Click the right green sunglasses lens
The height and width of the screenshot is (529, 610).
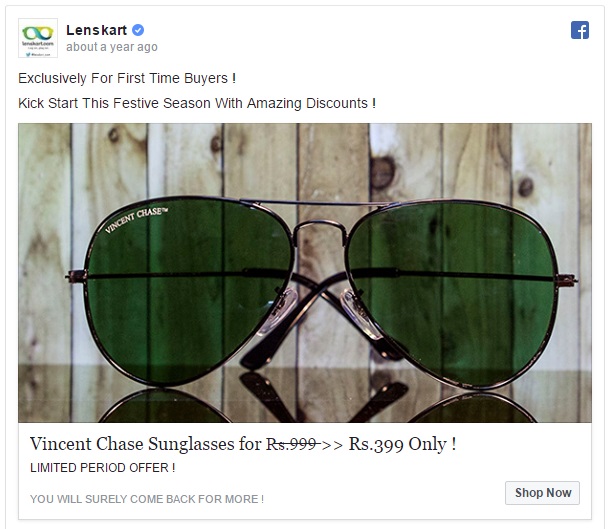click(452, 292)
